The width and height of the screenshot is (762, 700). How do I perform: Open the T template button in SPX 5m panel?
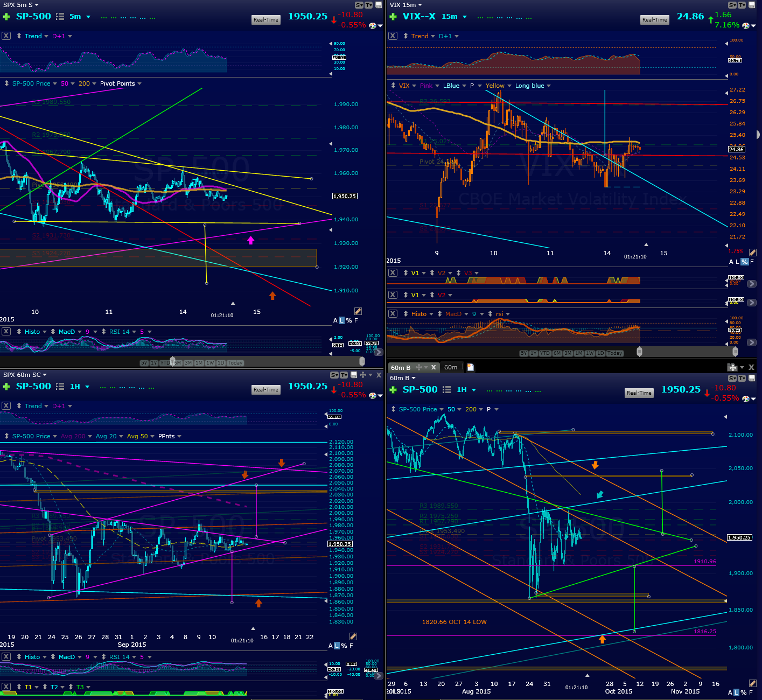[x=368, y=5]
